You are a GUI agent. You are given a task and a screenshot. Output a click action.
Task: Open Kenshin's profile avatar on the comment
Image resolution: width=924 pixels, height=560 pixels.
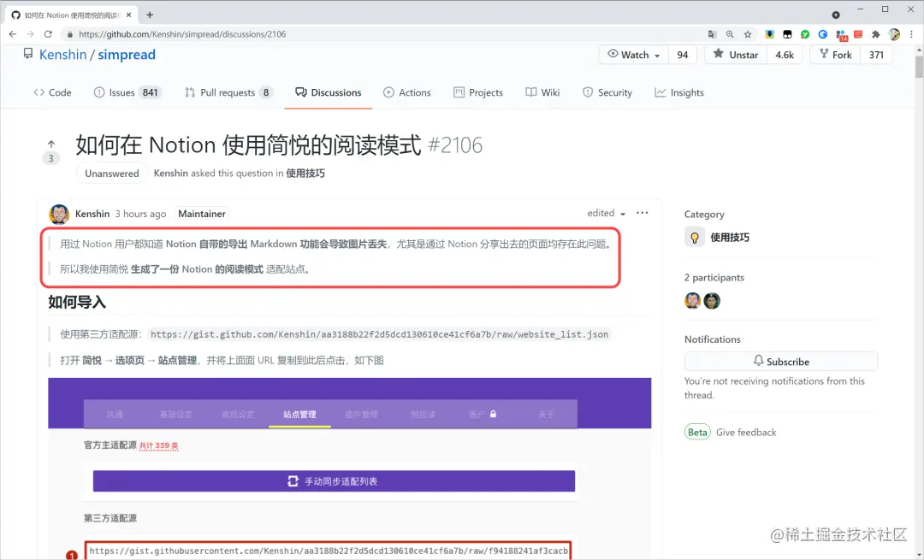(58, 214)
